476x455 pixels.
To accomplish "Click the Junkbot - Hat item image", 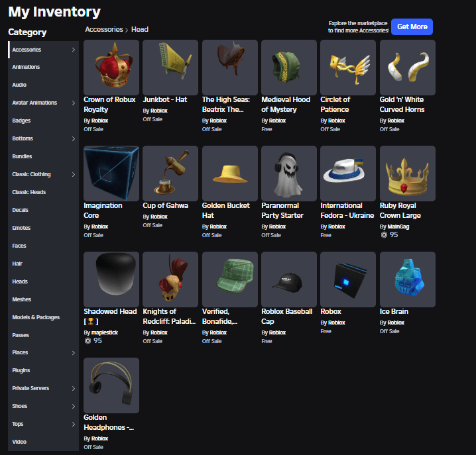I will tap(170, 67).
